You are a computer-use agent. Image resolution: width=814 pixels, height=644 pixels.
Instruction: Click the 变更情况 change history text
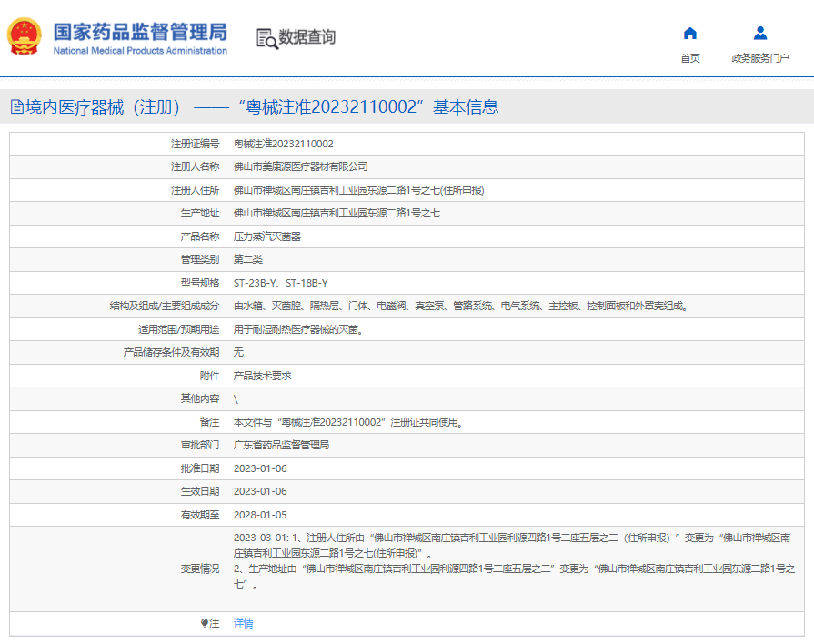[514, 561]
